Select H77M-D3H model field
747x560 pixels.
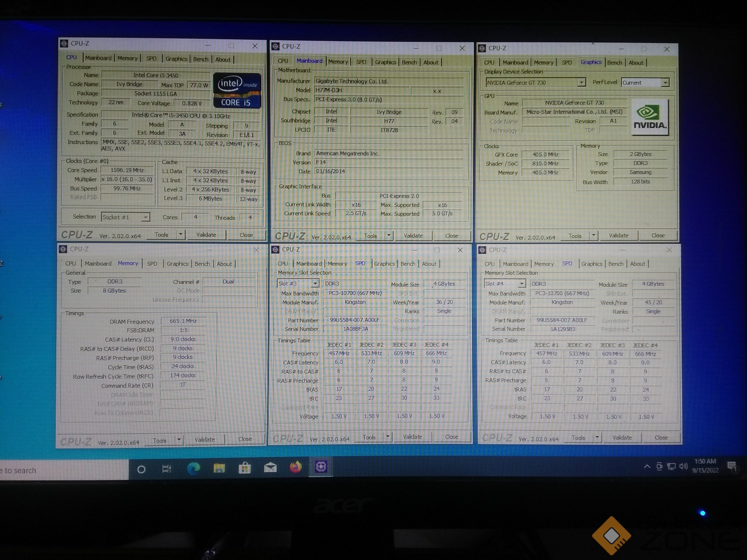pos(361,90)
